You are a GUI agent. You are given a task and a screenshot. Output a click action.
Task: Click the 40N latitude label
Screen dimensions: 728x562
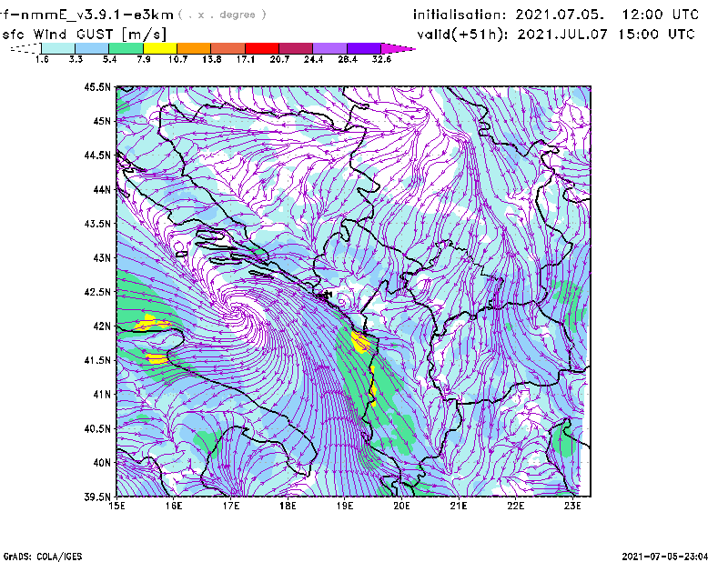(x=102, y=463)
